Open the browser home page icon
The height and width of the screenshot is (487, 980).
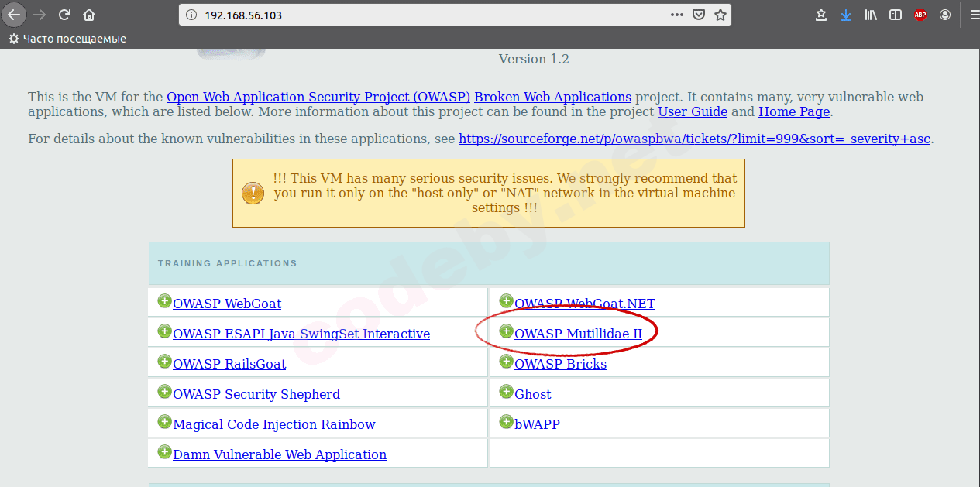click(89, 15)
